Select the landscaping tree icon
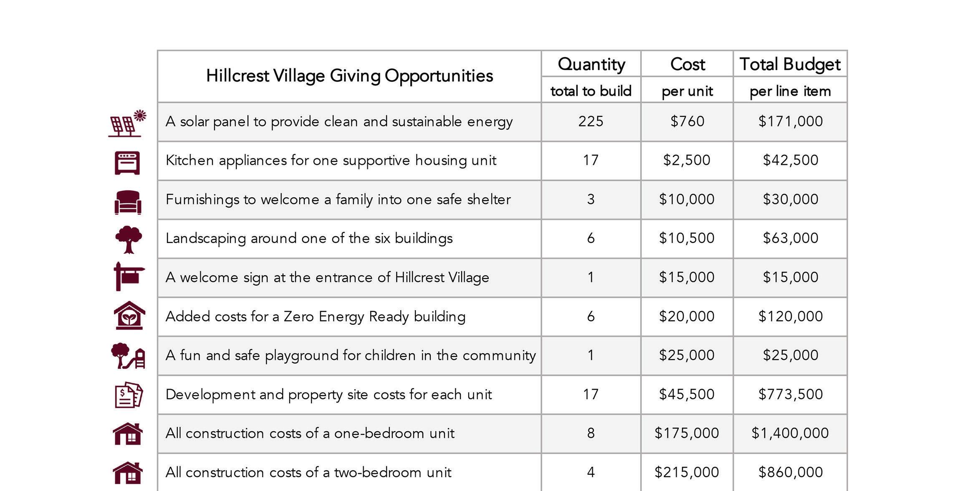This screenshot has height=491, width=980. click(x=129, y=240)
